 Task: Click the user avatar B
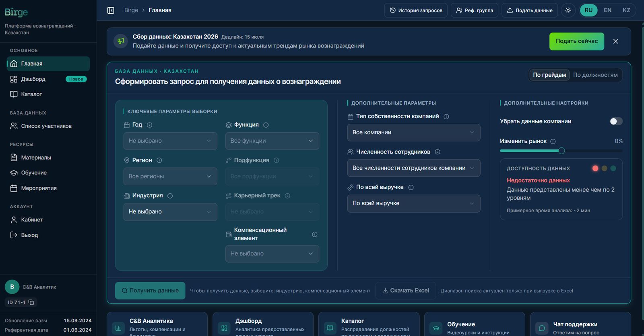pyautogui.click(x=12, y=287)
